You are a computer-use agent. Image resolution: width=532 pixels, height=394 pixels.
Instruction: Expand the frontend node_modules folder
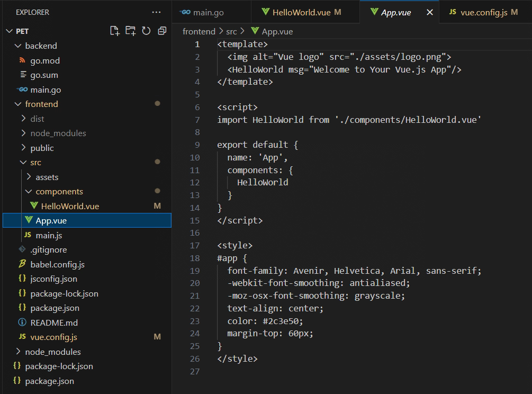tap(23, 133)
